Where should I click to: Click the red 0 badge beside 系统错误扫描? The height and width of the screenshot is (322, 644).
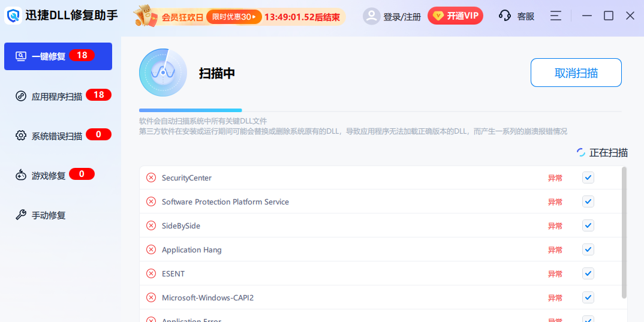(x=98, y=134)
